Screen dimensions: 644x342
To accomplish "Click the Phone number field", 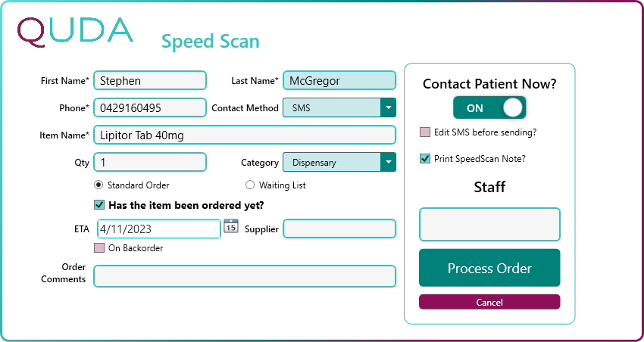I will coord(150,108).
